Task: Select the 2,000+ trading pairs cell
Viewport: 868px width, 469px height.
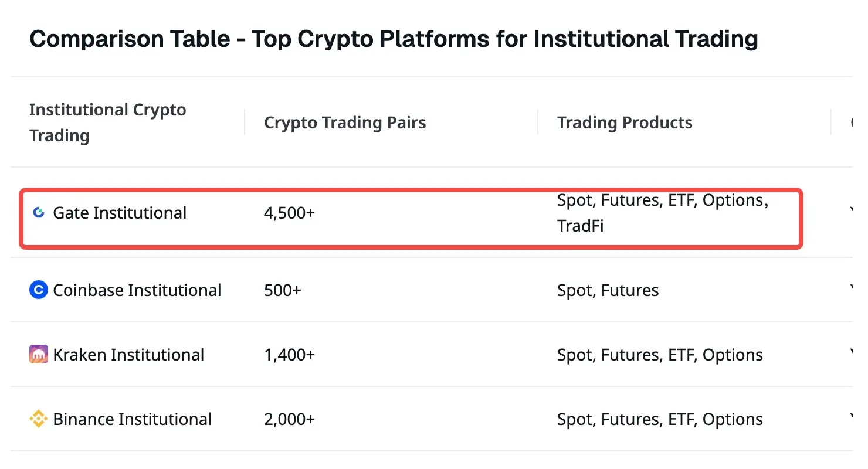Action: (x=289, y=419)
